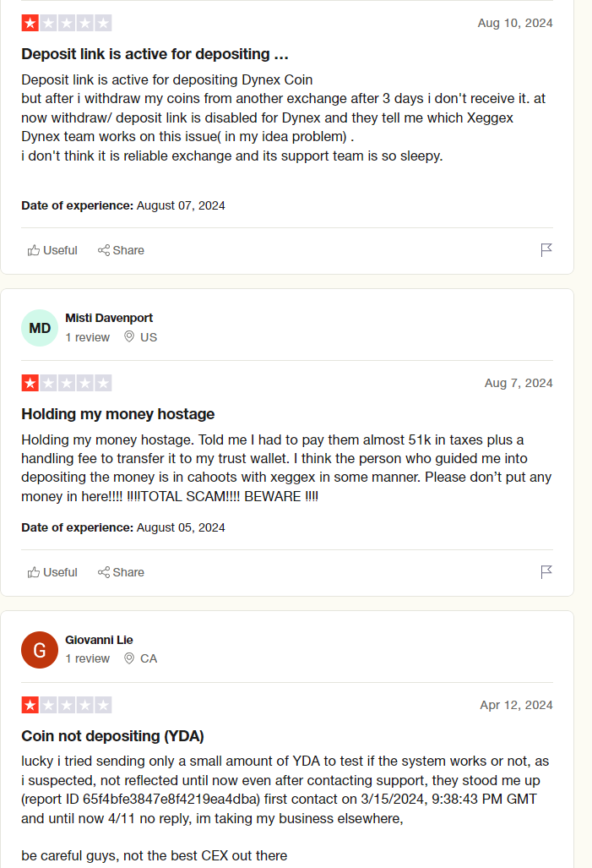592x868 pixels.
Task: Flag the Aug 10, 2024 review
Action: 546,250
